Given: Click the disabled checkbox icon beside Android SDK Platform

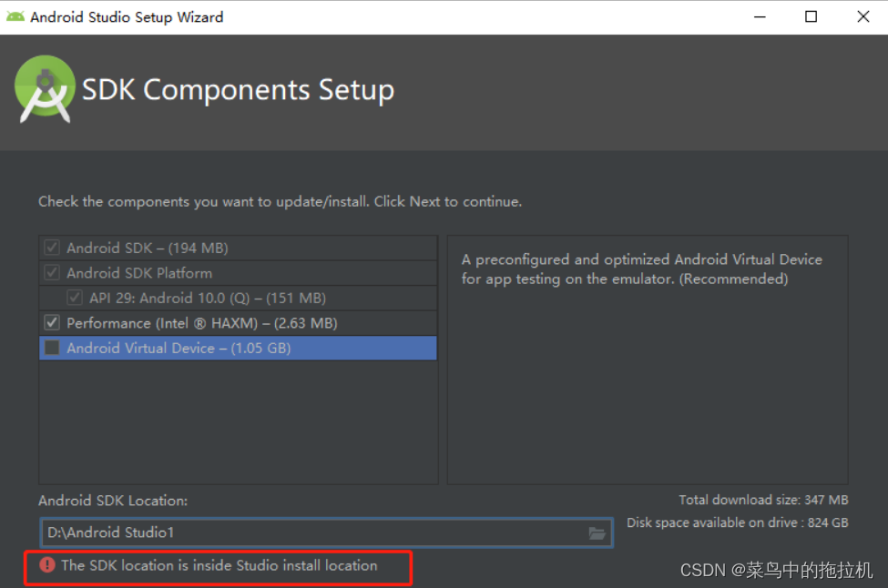Looking at the screenshot, I should coord(51,272).
